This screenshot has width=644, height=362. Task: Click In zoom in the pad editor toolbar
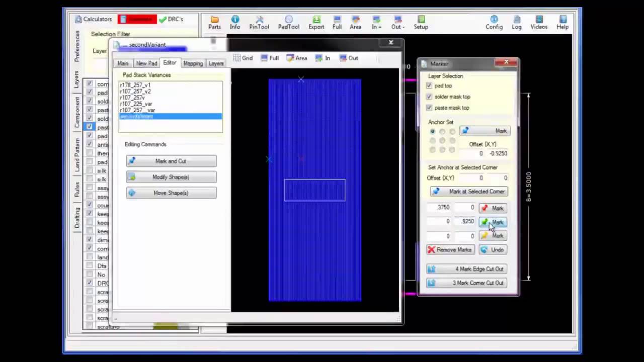click(x=323, y=58)
